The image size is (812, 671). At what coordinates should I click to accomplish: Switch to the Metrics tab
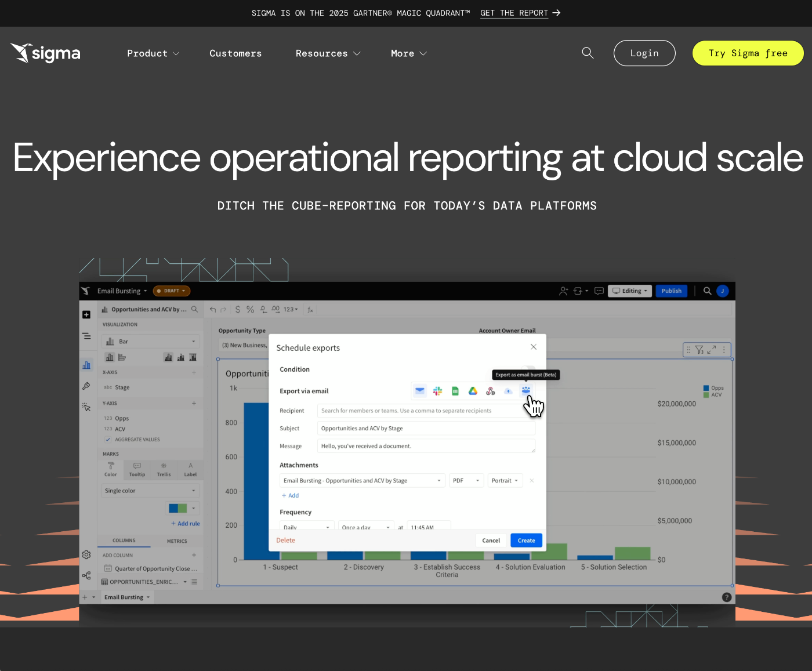[177, 541]
